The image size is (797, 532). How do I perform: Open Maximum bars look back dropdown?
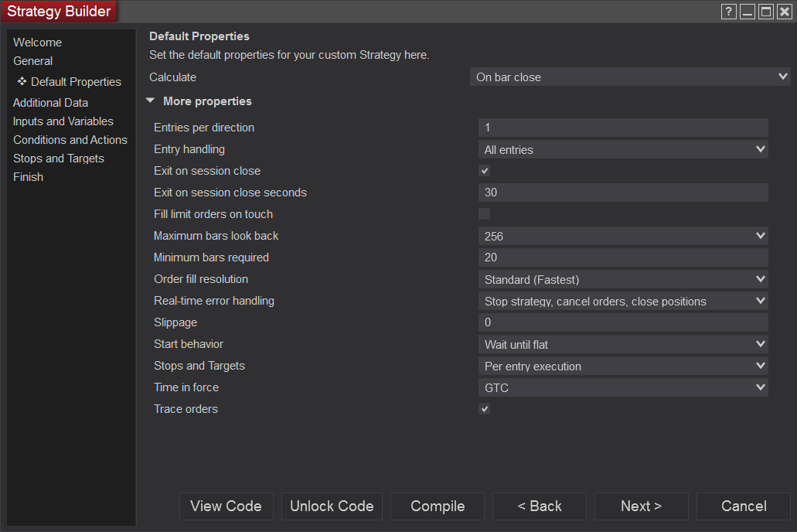pyautogui.click(x=623, y=237)
